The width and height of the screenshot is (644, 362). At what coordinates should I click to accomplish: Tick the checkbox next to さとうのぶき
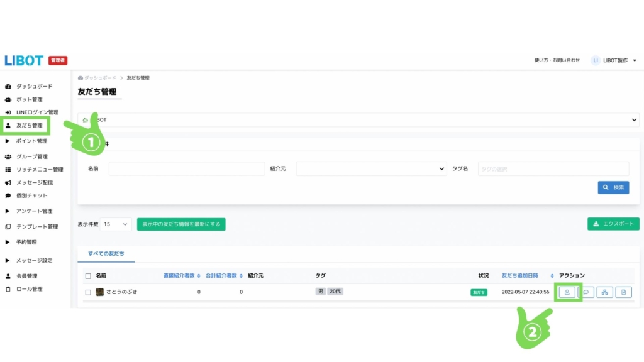(88, 292)
